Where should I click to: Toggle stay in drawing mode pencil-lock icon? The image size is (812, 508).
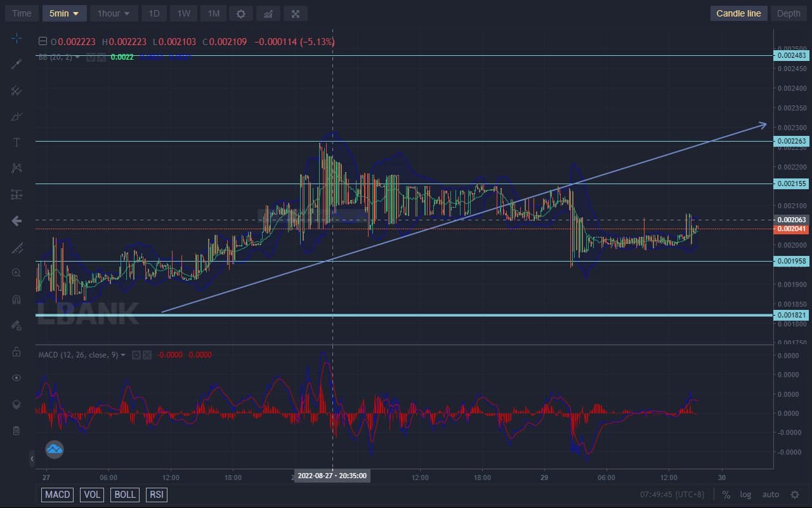click(x=16, y=325)
